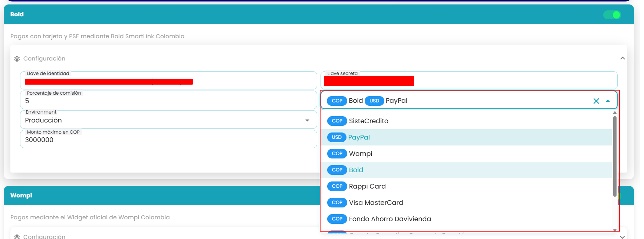
Task: Deselect Bold option in the dropdown list
Action: tap(466, 170)
